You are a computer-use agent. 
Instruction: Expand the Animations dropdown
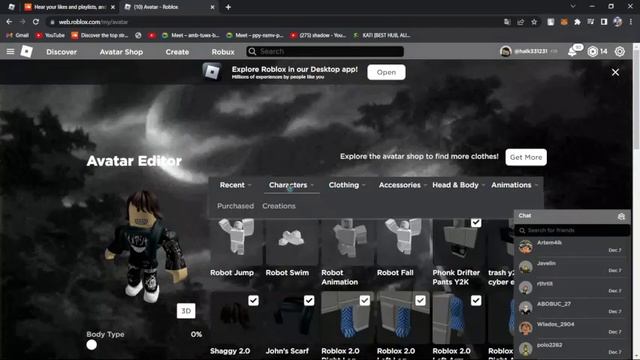(x=514, y=185)
